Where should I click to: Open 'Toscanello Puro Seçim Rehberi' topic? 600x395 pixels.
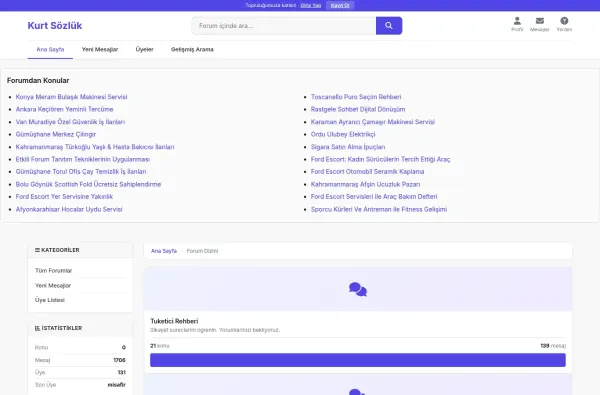(x=356, y=97)
